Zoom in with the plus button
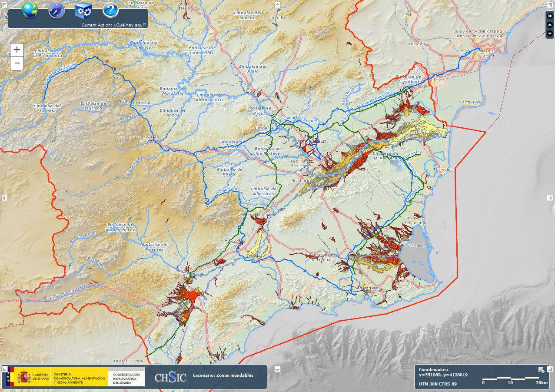 (17, 50)
